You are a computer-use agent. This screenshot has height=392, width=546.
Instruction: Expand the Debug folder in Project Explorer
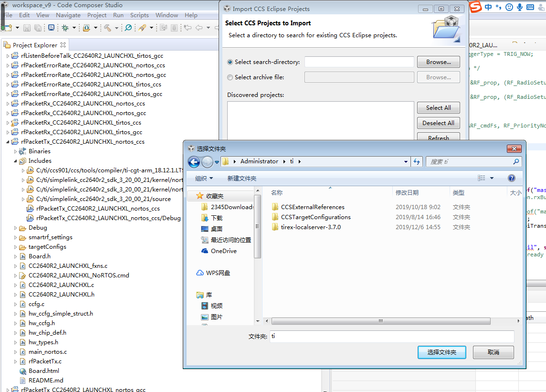pos(15,228)
